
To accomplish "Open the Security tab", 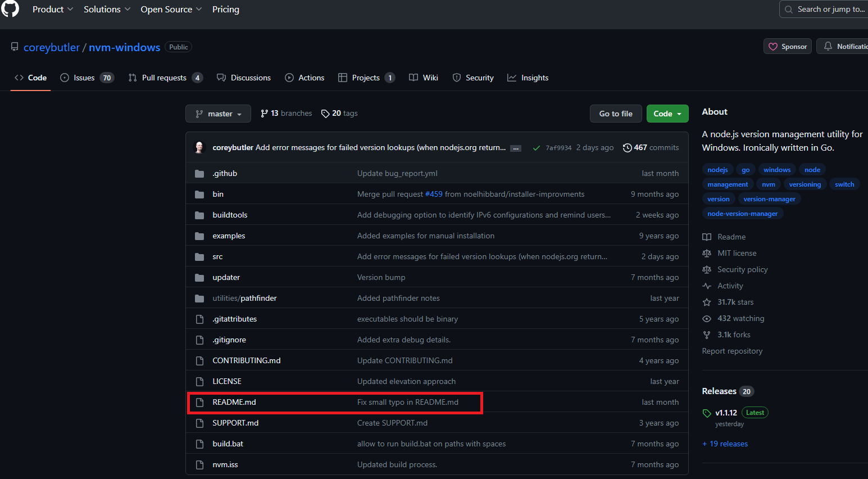I will coord(473,78).
